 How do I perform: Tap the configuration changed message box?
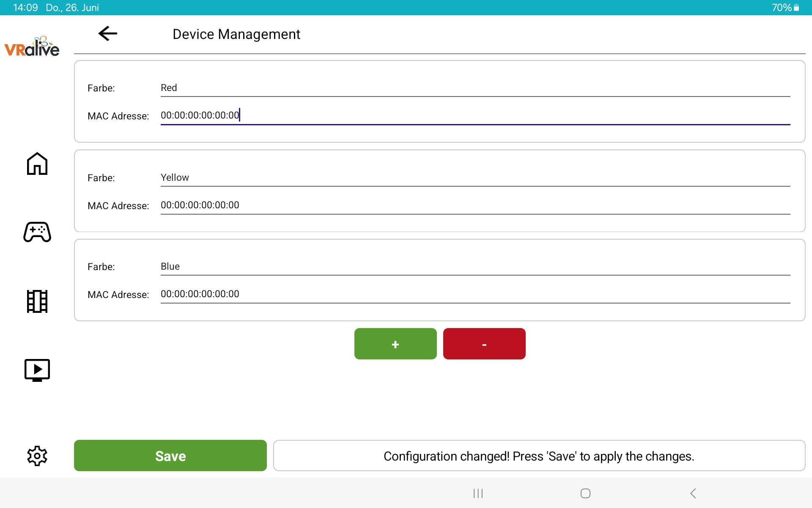coord(539,456)
